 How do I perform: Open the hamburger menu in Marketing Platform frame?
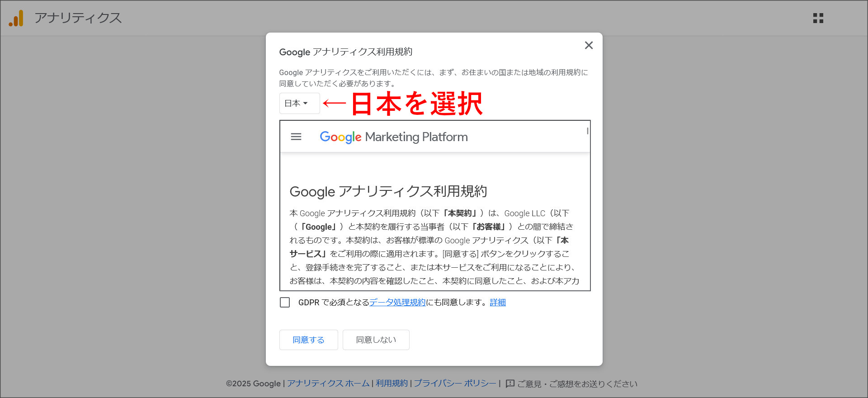296,137
